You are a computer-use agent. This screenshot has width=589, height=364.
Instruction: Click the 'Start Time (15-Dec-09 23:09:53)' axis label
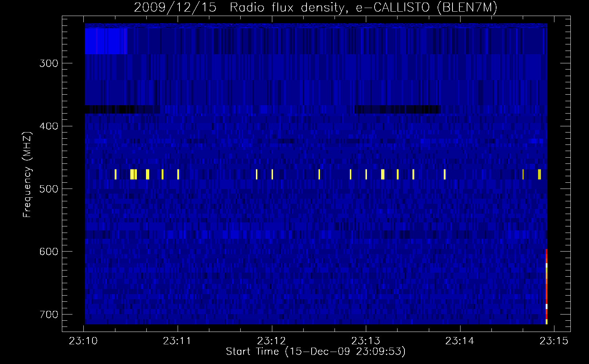click(316, 352)
